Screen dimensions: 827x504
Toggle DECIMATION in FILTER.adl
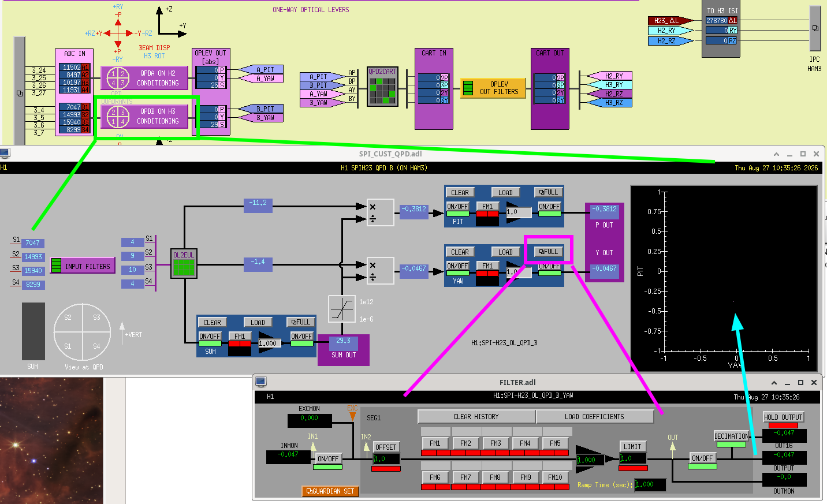tap(731, 436)
